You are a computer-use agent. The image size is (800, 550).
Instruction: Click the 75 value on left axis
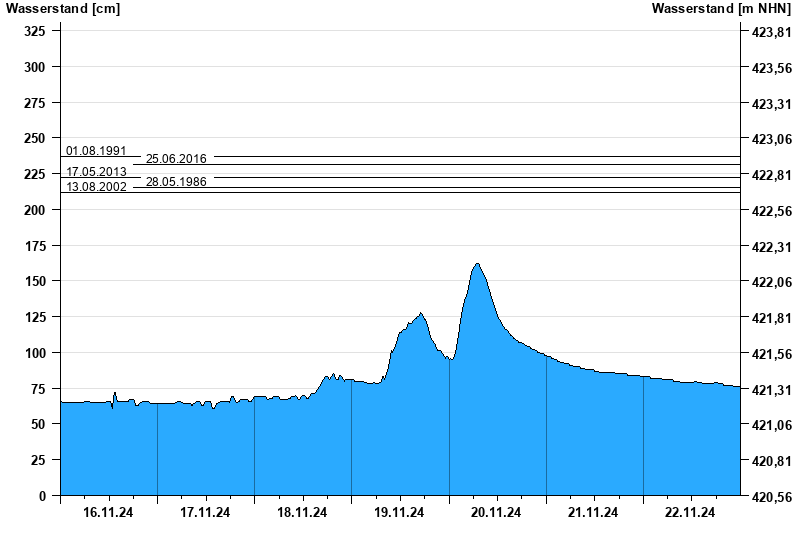pyautogui.click(x=38, y=389)
